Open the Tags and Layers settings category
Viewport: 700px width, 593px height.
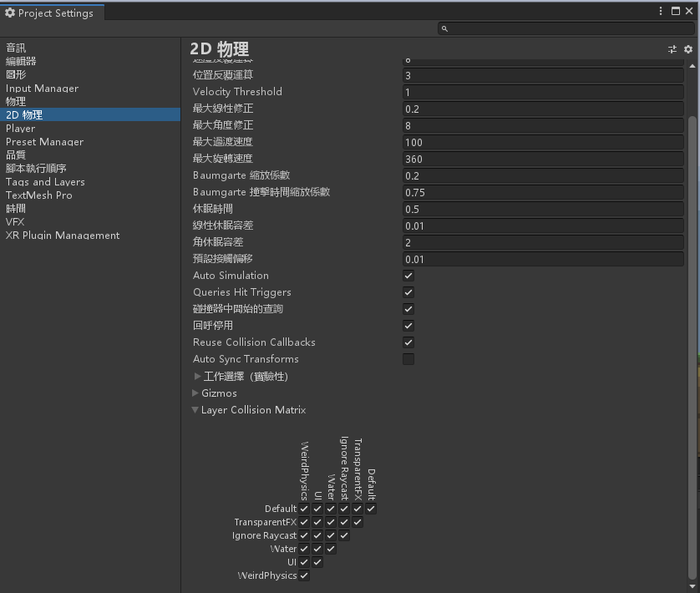(x=45, y=182)
